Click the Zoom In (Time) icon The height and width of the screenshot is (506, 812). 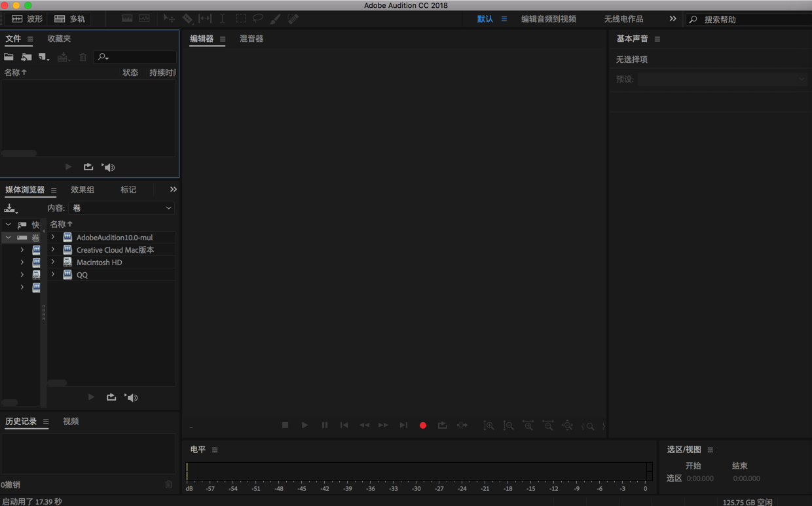coord(528,425)
